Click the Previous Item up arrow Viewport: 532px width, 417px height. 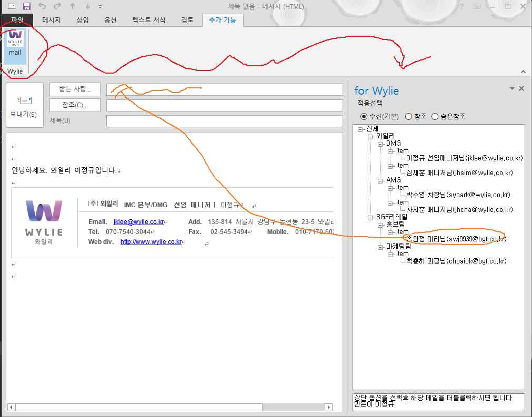pyautogui.click(x=73, y=6)
